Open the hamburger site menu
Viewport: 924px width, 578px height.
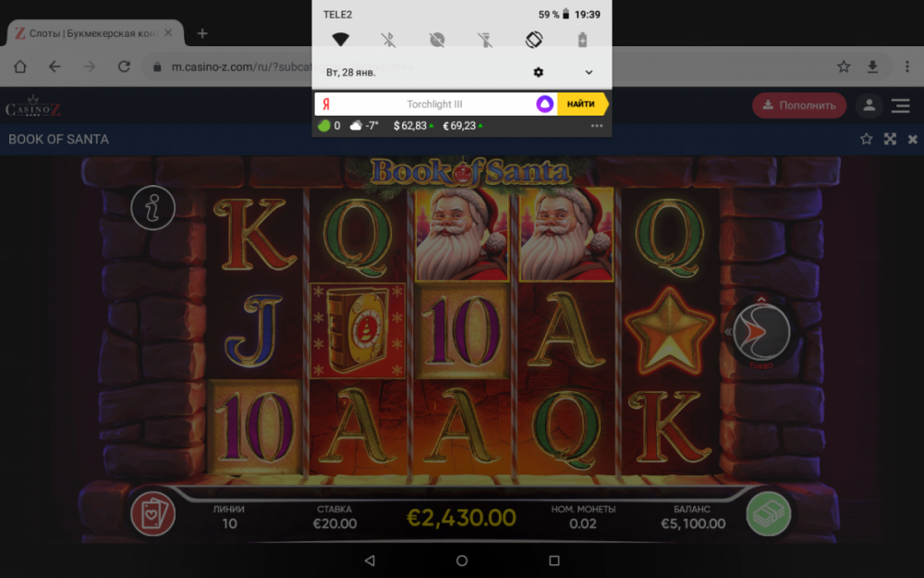[900, 105]
